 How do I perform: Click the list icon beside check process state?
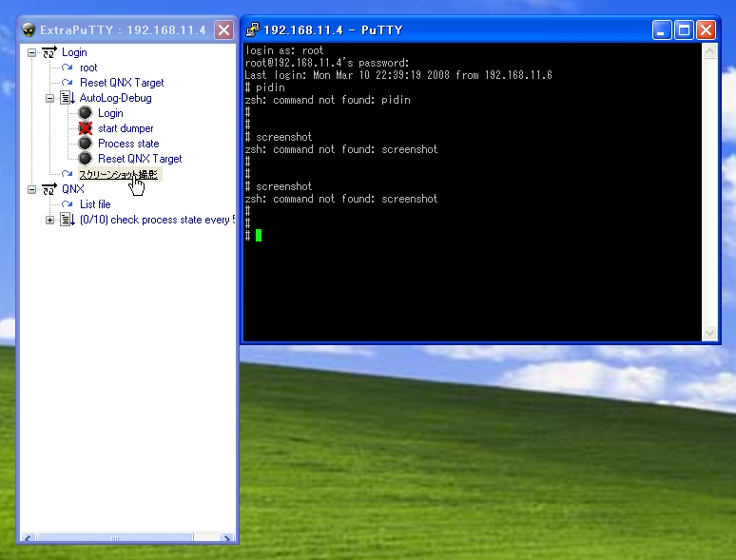(x=68, y=220)
